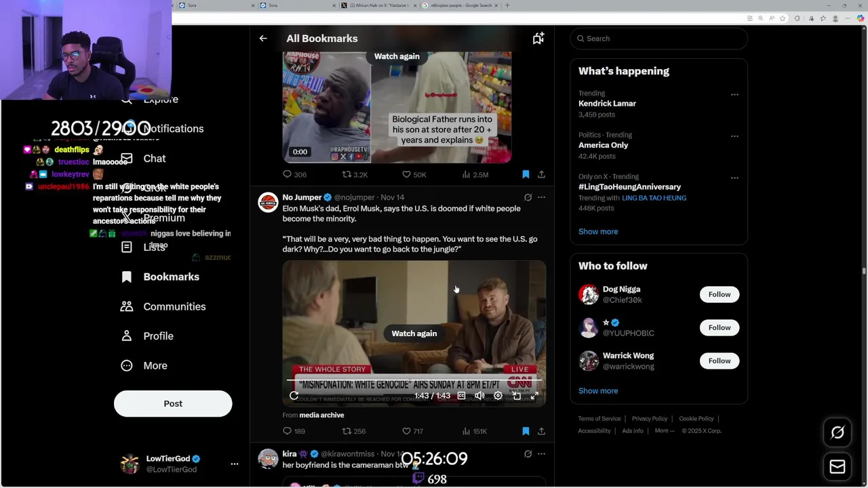Open Communities from the sidebar
Viewport: 868px width, 488px height.
tap(163, 306)
